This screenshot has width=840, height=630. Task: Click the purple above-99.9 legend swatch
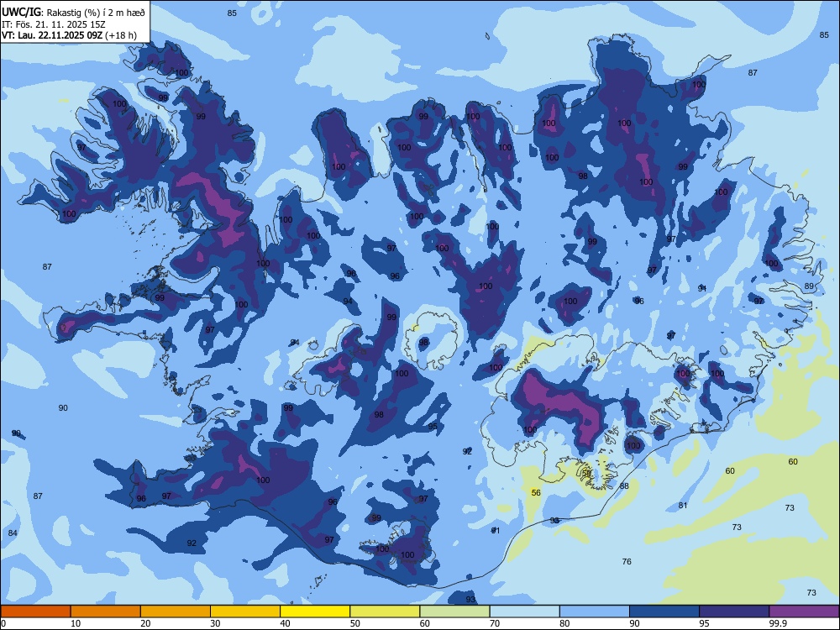[804, 612]
